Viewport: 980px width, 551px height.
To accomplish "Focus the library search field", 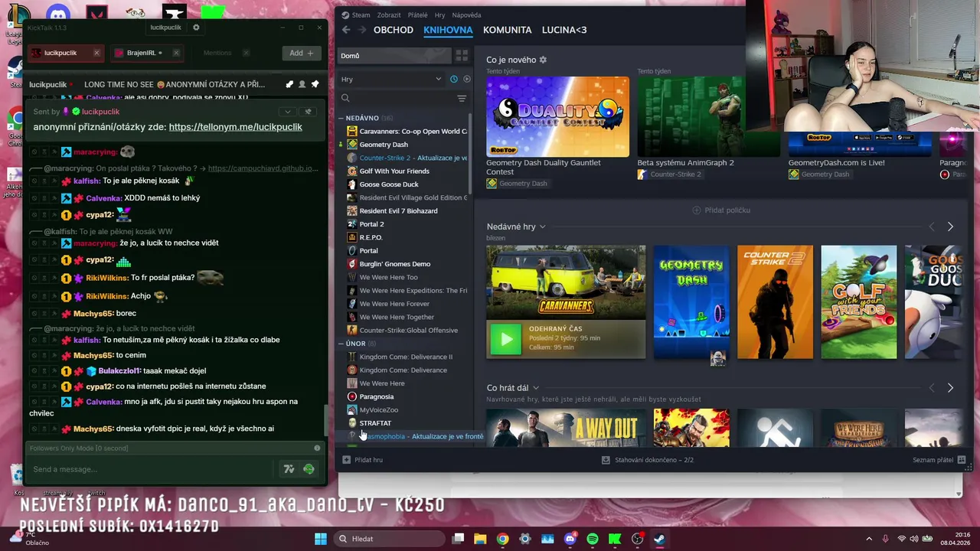I will click(x=397, y=98).
